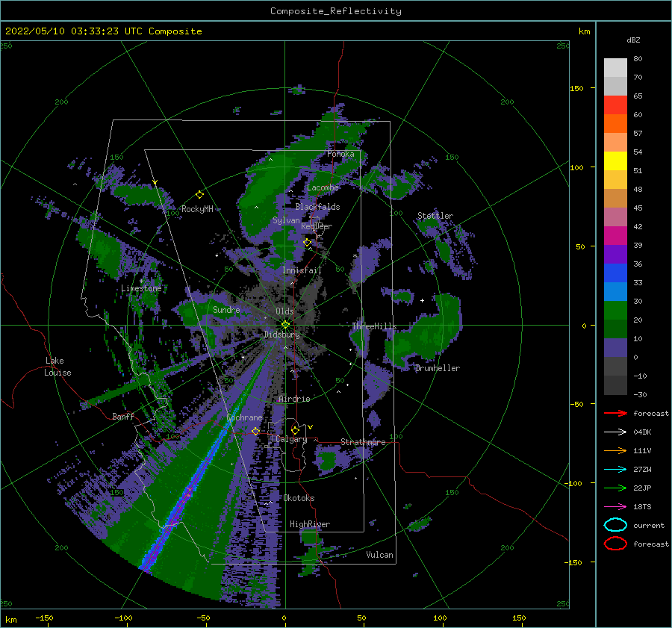Select the orange 111V arrow icon
This screenshot has height=628, width=672.
615,450
